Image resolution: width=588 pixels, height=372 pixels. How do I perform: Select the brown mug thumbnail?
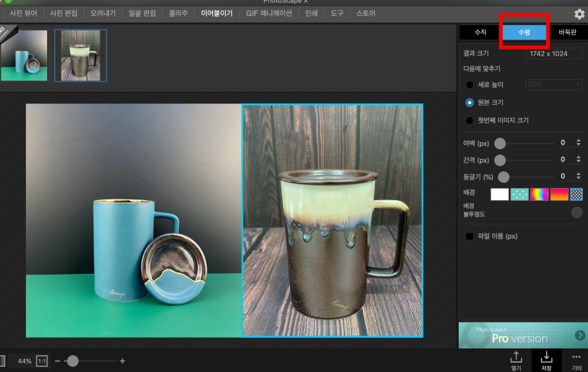(x=81, y=56)
